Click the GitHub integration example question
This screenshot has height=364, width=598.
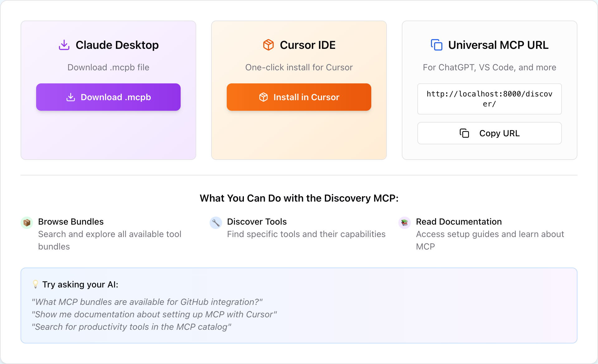point(147,301)
